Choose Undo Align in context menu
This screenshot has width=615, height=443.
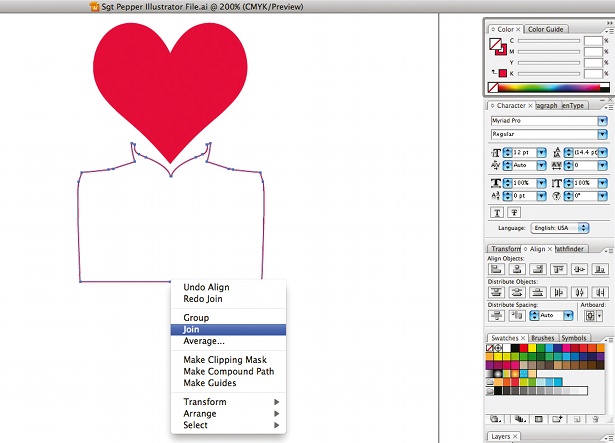click(206, 287)
